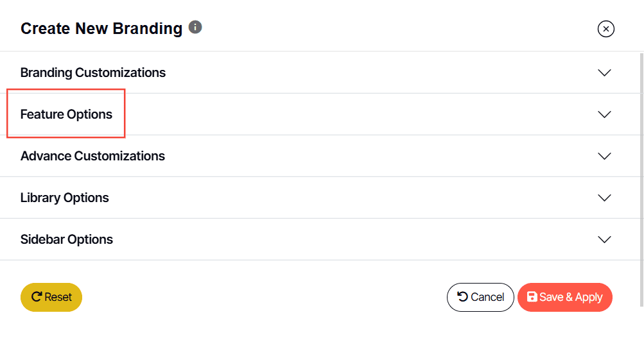
Task: Expand Feature Options using its chevron arrow
Action: click(604, 114)
